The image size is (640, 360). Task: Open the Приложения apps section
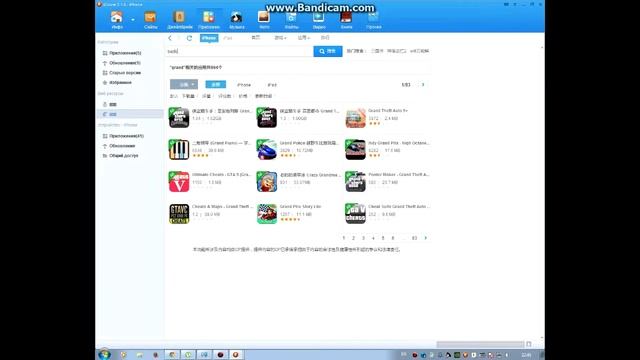(x=209, y=20)
